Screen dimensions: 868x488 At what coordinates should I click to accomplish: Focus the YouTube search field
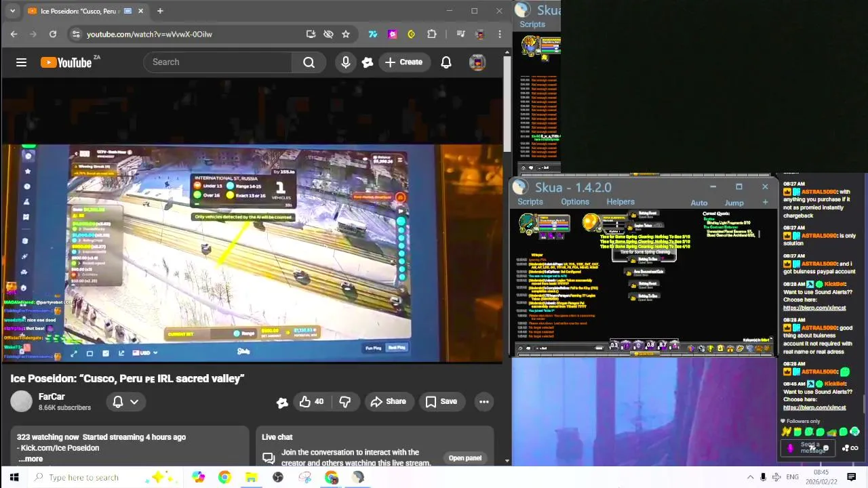(218, 62)
